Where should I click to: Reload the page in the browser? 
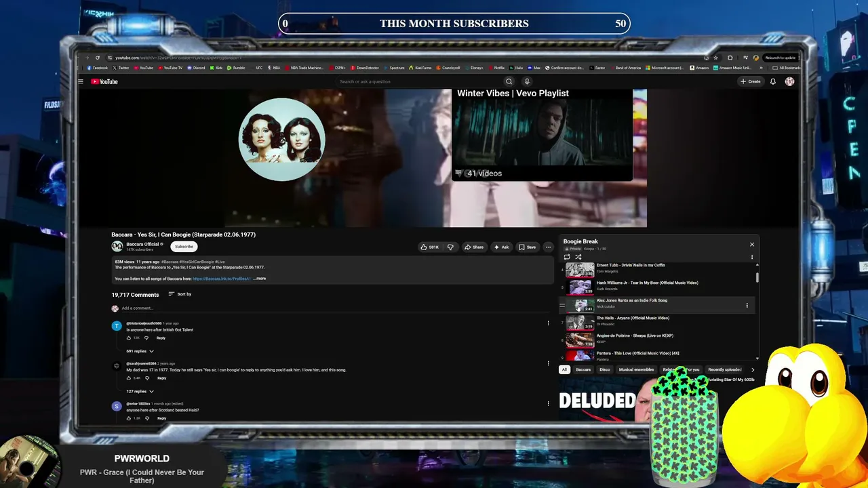(98, 58)
